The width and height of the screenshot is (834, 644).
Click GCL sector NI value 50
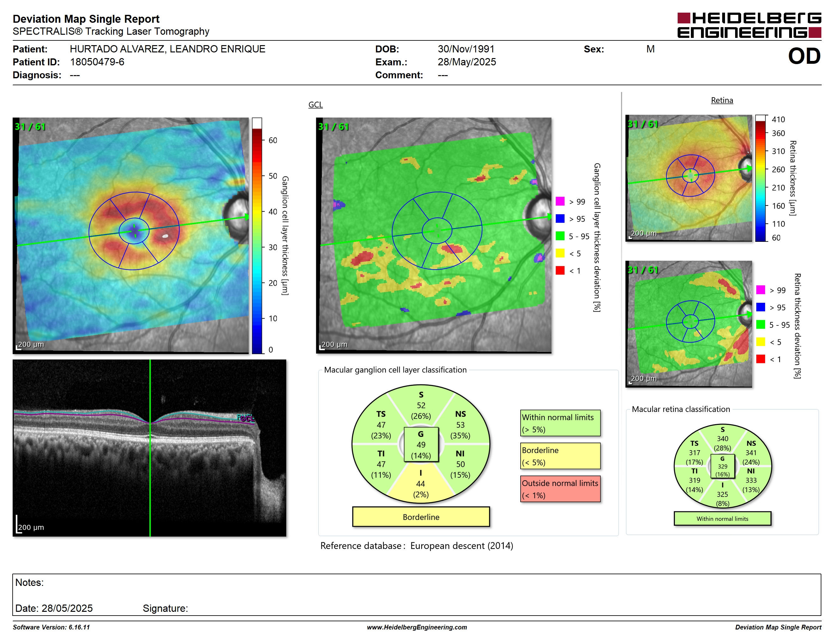coord(460,464)
